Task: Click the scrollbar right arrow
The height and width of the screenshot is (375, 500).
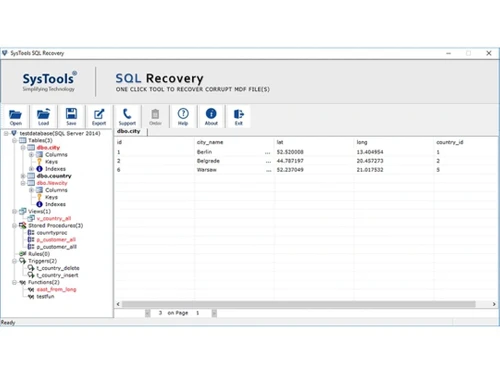Action: [x=494, y=304]
